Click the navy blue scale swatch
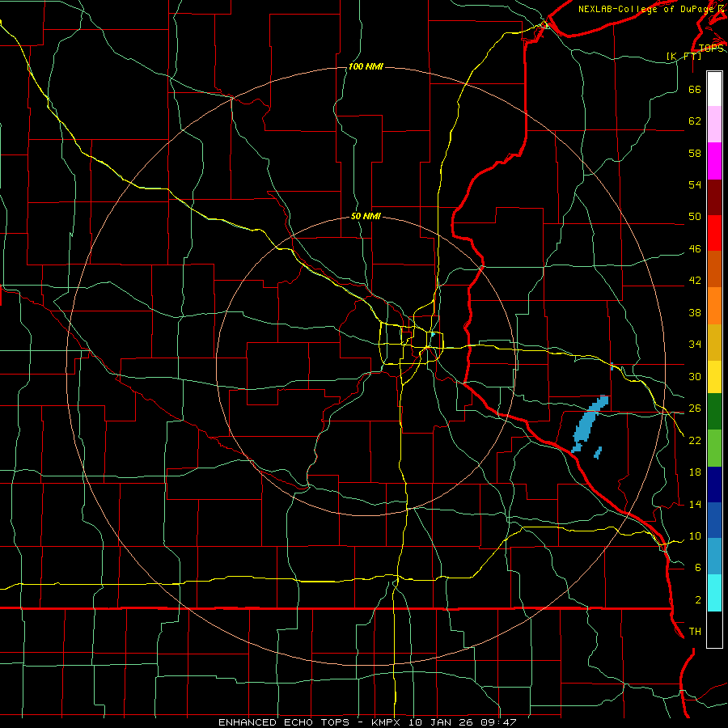This screenshot has width=728, height=728. [714, 485]
